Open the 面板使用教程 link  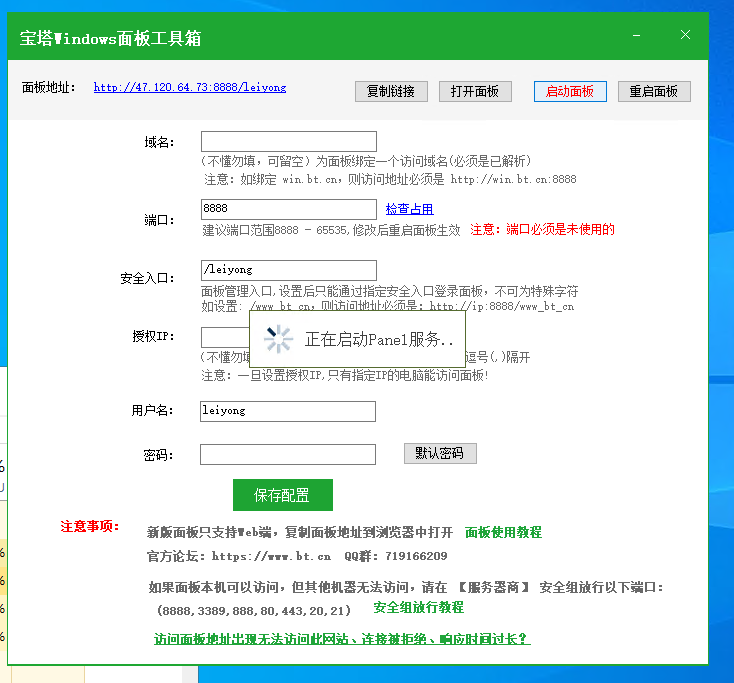coord(503,532)
